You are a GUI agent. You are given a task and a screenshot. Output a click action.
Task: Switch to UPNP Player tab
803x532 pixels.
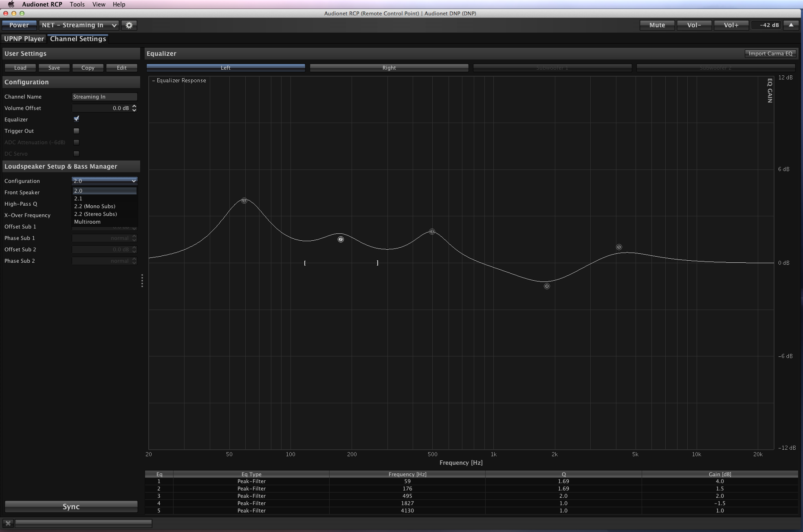tap(24, 39)
